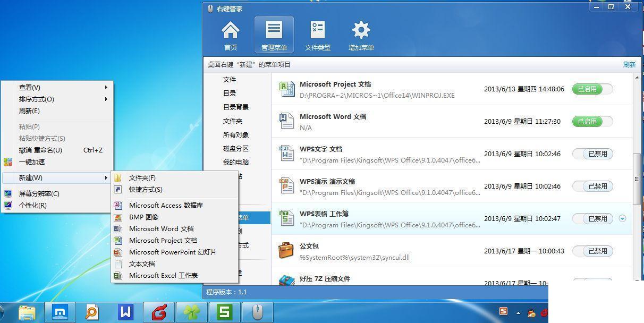Click the Microsoft Project 文档 row icon
The image size is (644, 323).
[287, 89]
